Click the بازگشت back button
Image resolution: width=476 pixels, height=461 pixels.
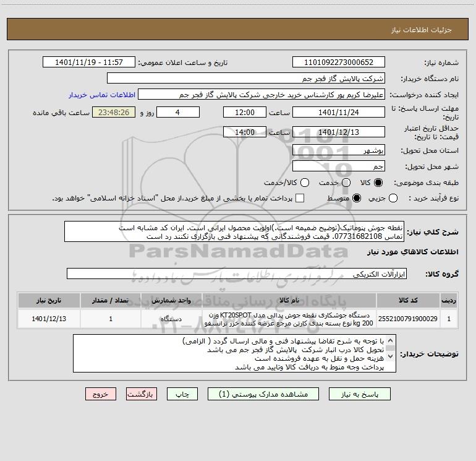coord(142,394)
